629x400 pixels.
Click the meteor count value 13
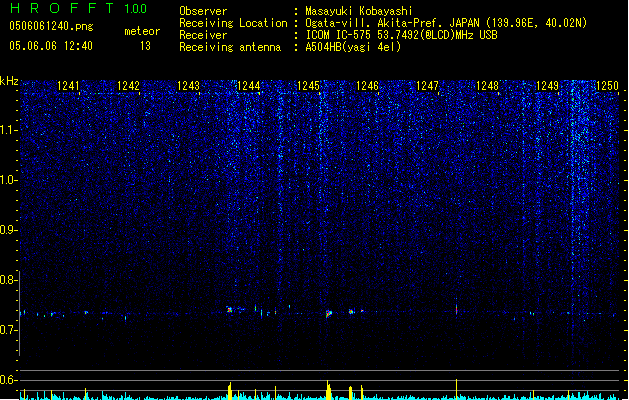[145, 46]
